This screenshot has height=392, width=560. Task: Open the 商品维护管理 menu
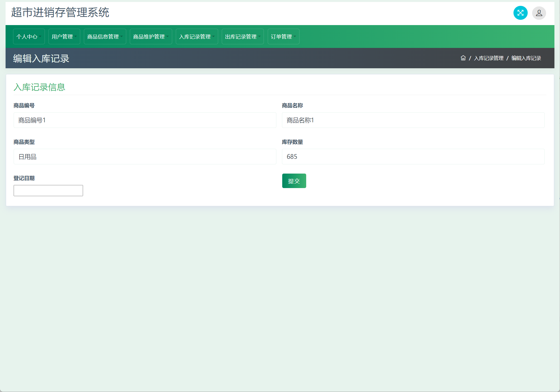point(151,36)
